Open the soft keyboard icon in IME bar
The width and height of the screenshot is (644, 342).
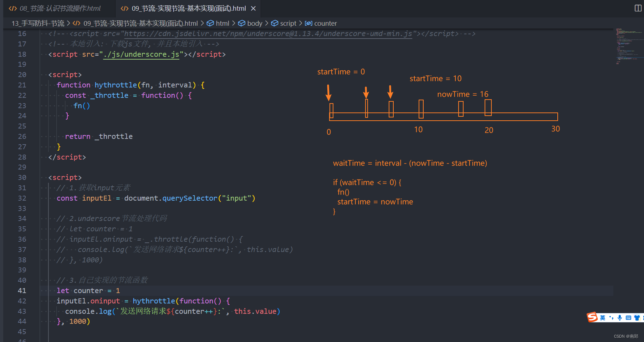(x=628, y=318)
